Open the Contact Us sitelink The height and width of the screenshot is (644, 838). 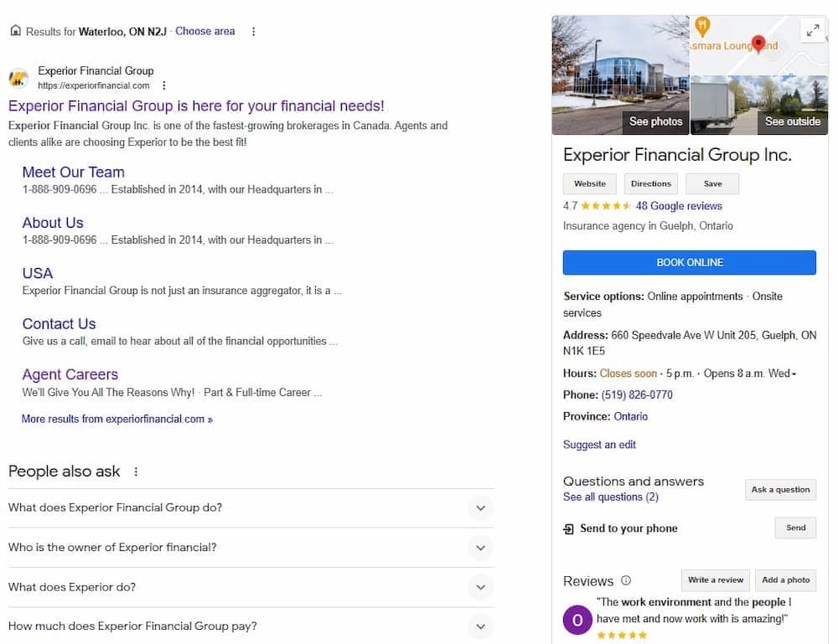[x=59, y=324]
